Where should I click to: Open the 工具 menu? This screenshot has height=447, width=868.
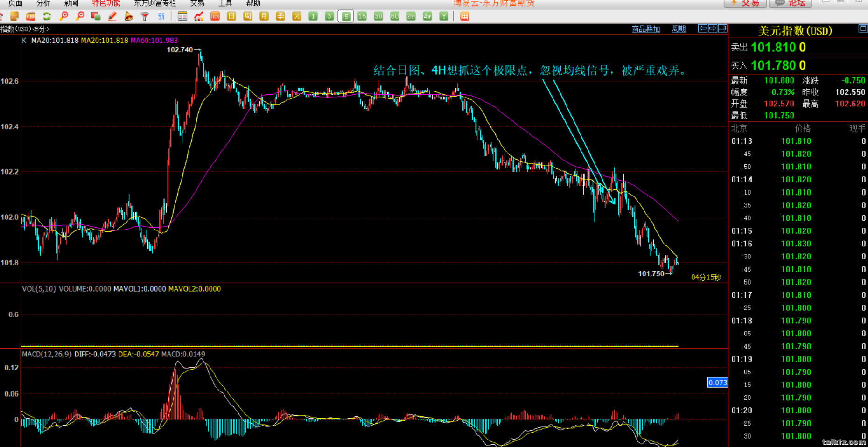[225, 4]
